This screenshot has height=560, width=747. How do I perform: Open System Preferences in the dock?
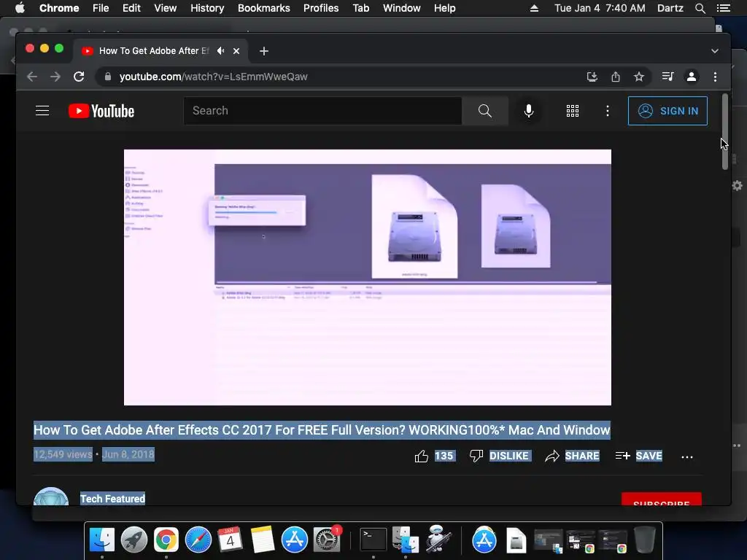pyautogui.click(x=327, y=540)
